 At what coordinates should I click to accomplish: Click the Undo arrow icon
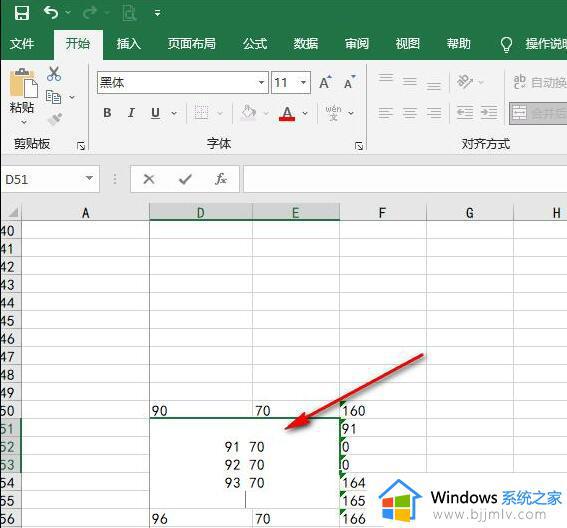tap(51, 13)
